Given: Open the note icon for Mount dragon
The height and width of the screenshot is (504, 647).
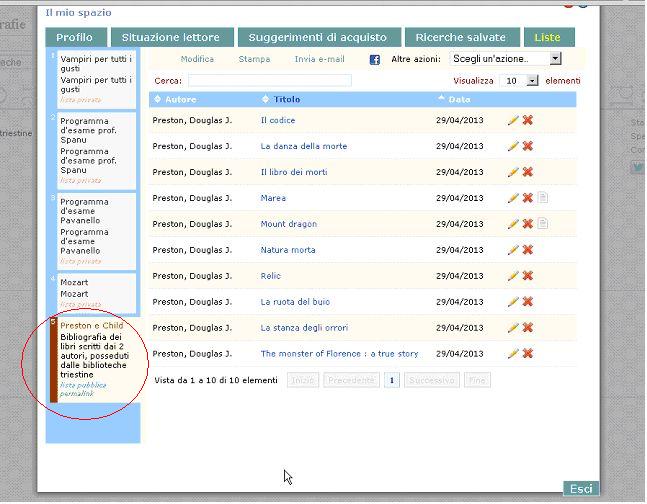Looking at the screenshot, I should click(542, 224).
